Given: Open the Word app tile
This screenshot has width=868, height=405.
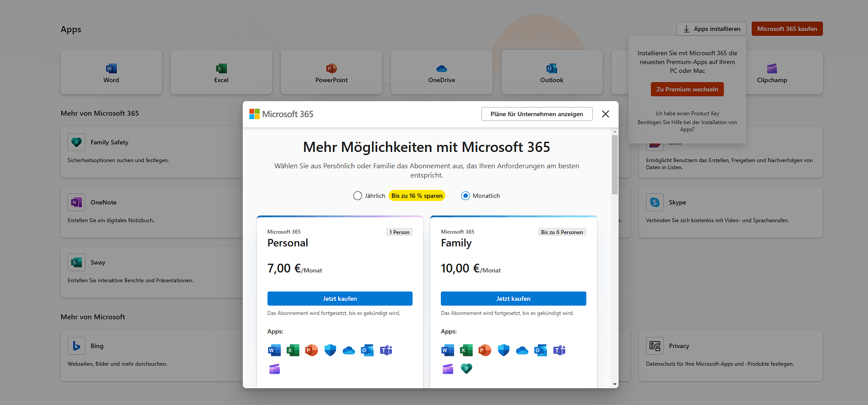Looking at the screenshot, I should [111, 72].
